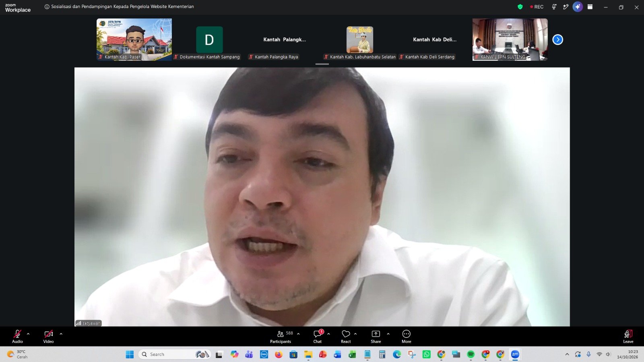The image size is (644, 362).
Task: Show next participants with blue arrow
Action: pos(557,39)
